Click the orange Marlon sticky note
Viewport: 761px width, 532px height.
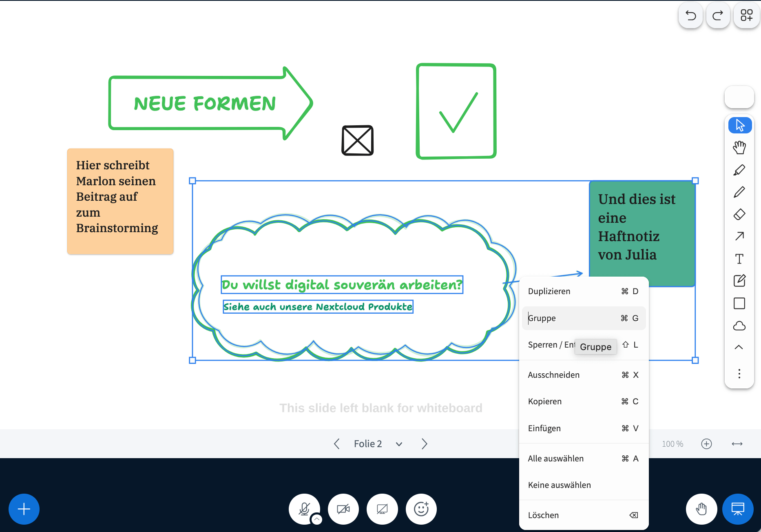[120, 202]
